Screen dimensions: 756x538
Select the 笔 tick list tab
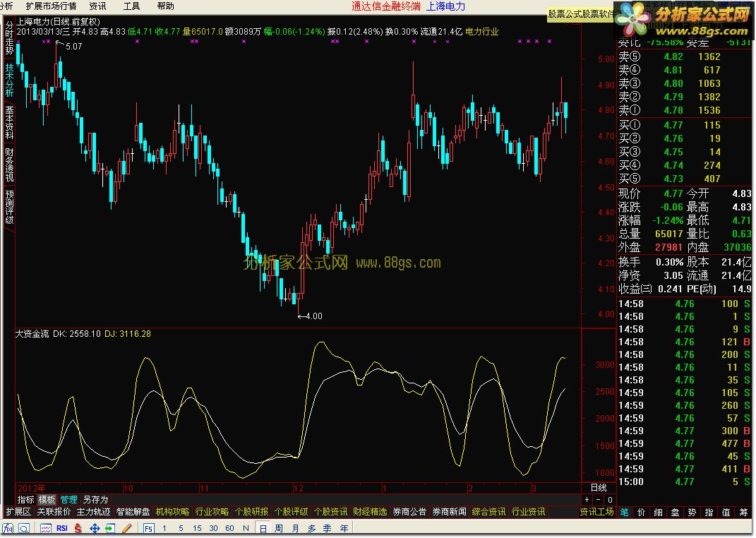[x=625, y=513]
